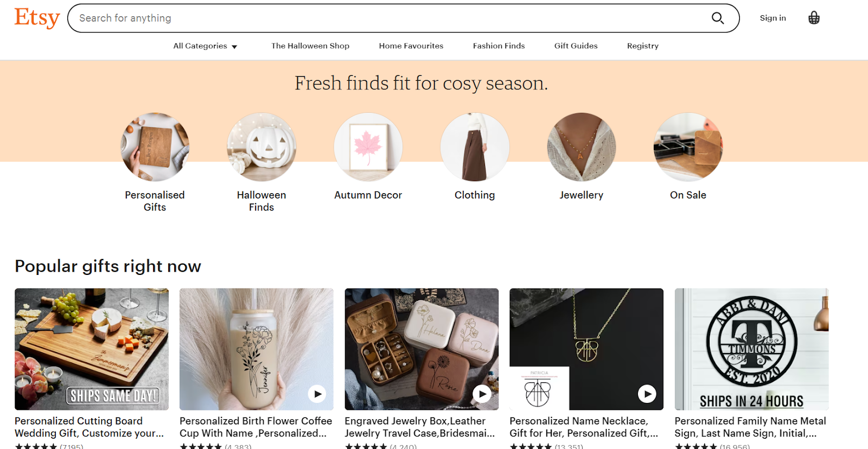Select the Autumn Decor maple leaf circle
This screenshot has width=868, height=449.
368,147
